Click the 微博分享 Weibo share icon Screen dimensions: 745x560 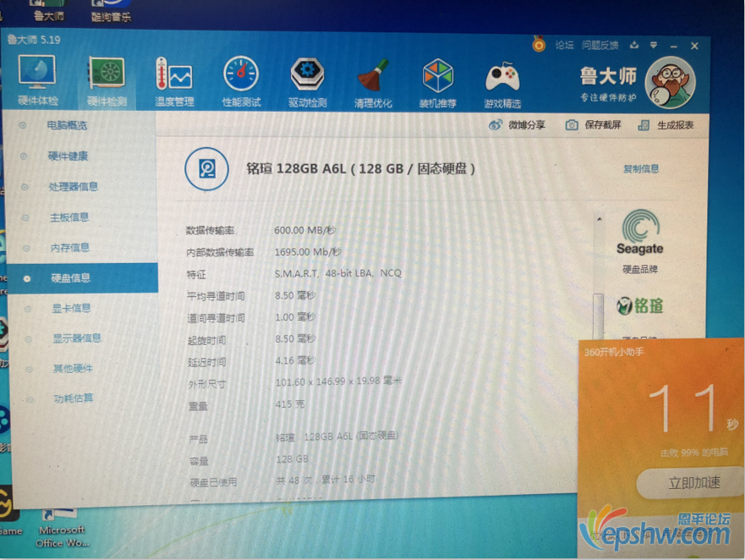496,125
